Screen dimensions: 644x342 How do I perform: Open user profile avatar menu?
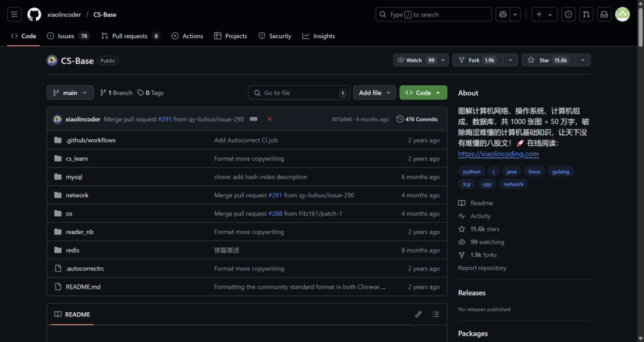tap(622, 14)
